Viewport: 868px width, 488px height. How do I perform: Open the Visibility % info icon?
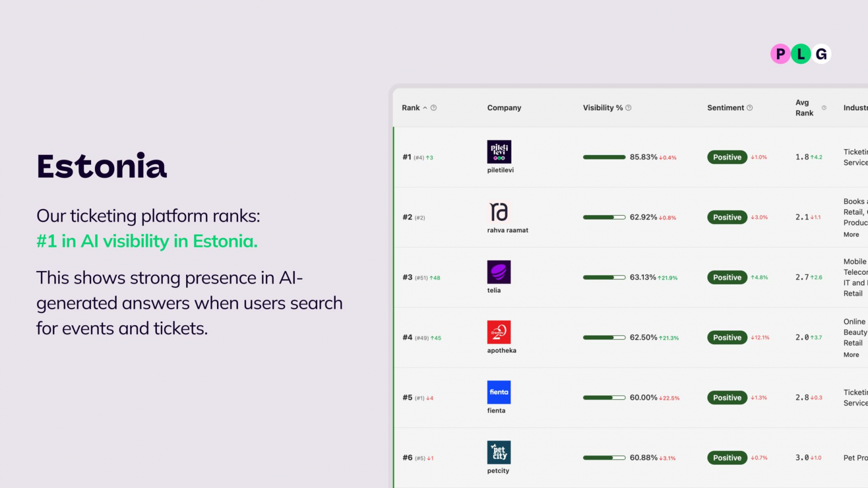[x=628, y=108]
